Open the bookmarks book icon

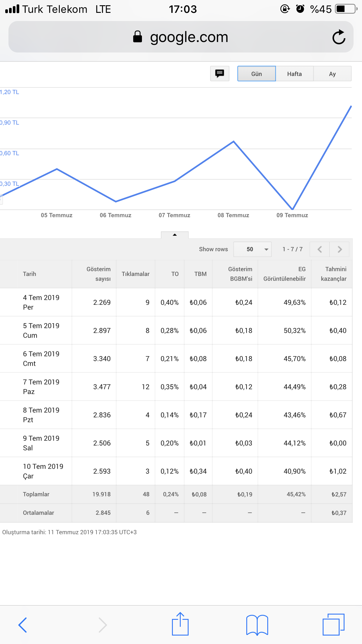257,625
